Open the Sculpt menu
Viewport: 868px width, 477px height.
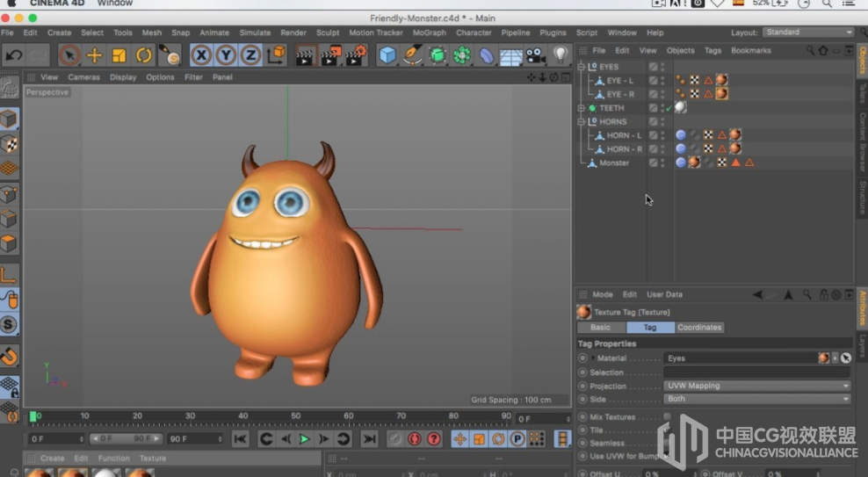[x=328, y=33]
